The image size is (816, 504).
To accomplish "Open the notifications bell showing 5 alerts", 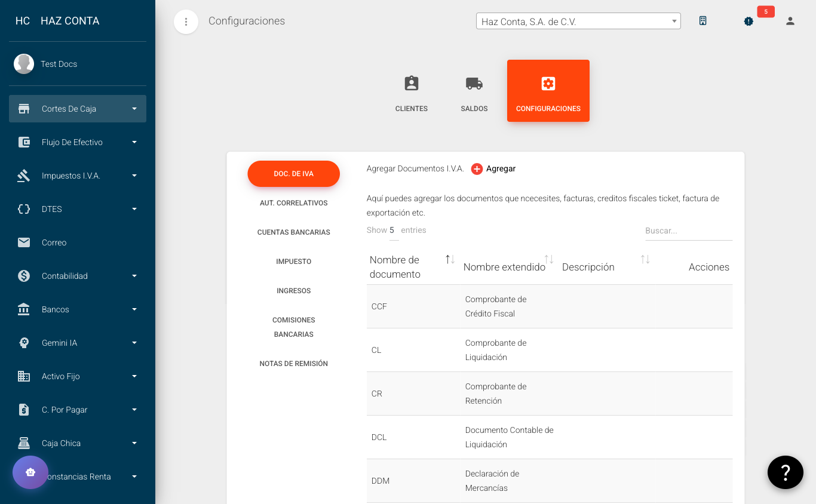I will (x=748, y=21).
